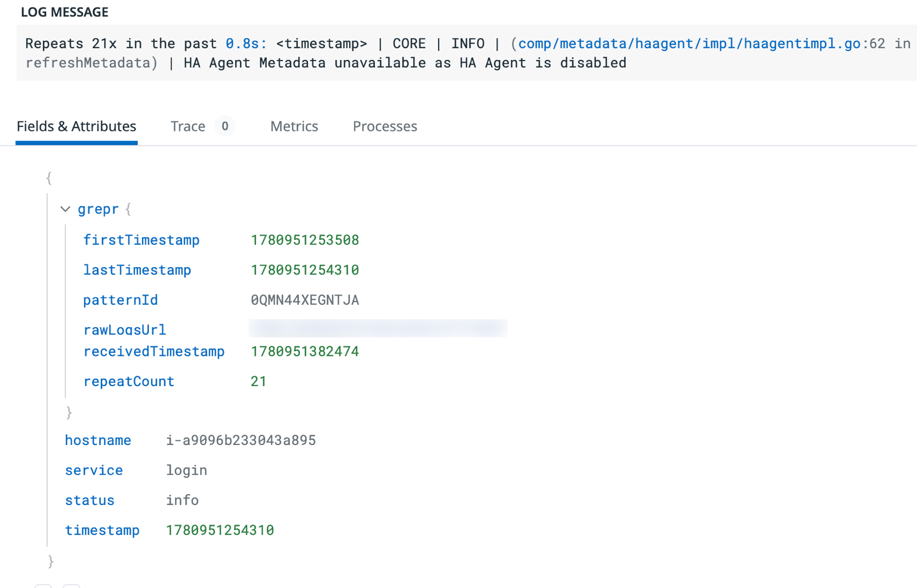The height and width of the screenshot is (588, 917).
Task: Click the hostname attribute key
Action: pos(98,440)
